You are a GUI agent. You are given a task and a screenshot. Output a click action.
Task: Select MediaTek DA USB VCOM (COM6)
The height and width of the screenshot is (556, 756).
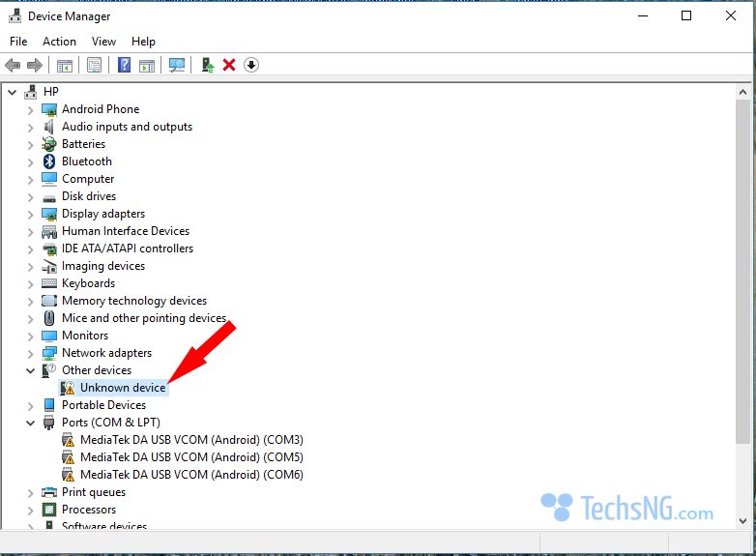pos(191,475)
